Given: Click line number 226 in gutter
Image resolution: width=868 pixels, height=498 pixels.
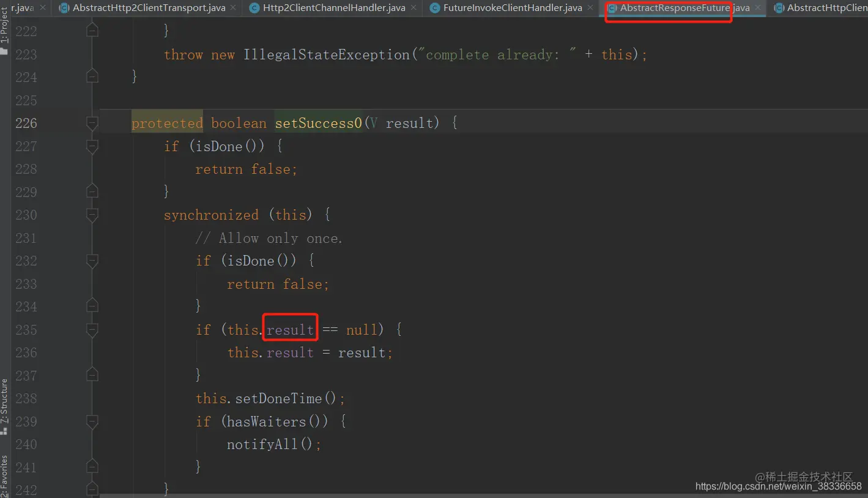Looking at the screenshot, I should 26,123.
